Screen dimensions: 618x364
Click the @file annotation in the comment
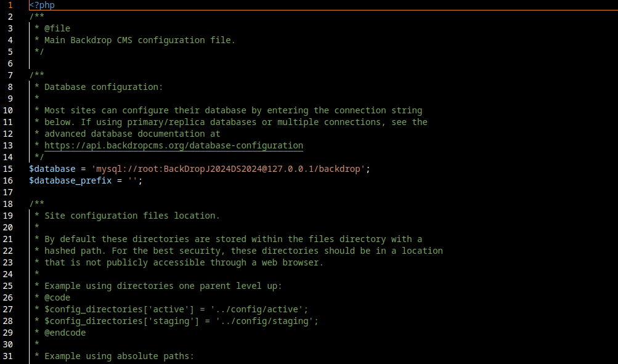coord(57,28)
